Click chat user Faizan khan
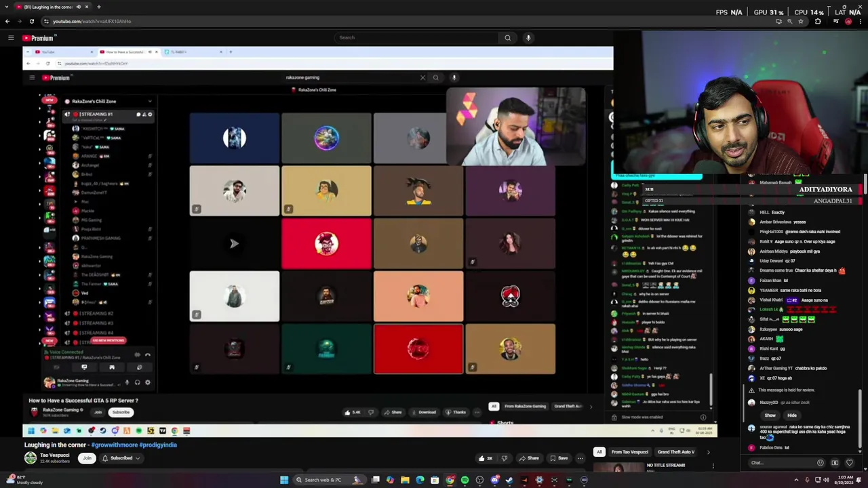Viewport: 868px width, 488px height. pos(770,280)
